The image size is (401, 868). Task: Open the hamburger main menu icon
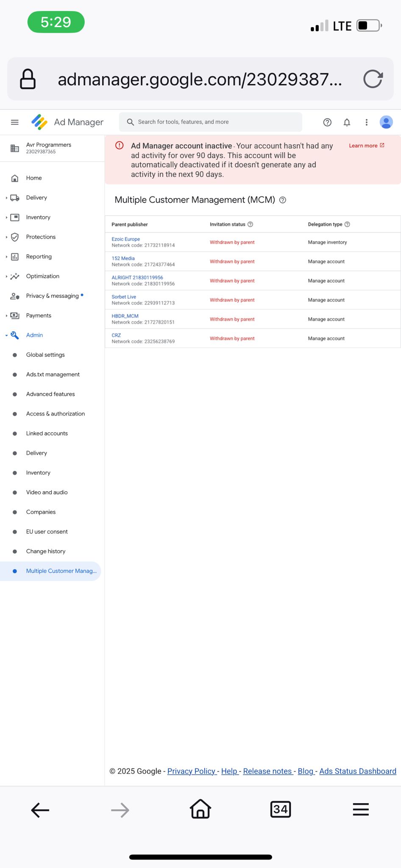tap(15, 122)
